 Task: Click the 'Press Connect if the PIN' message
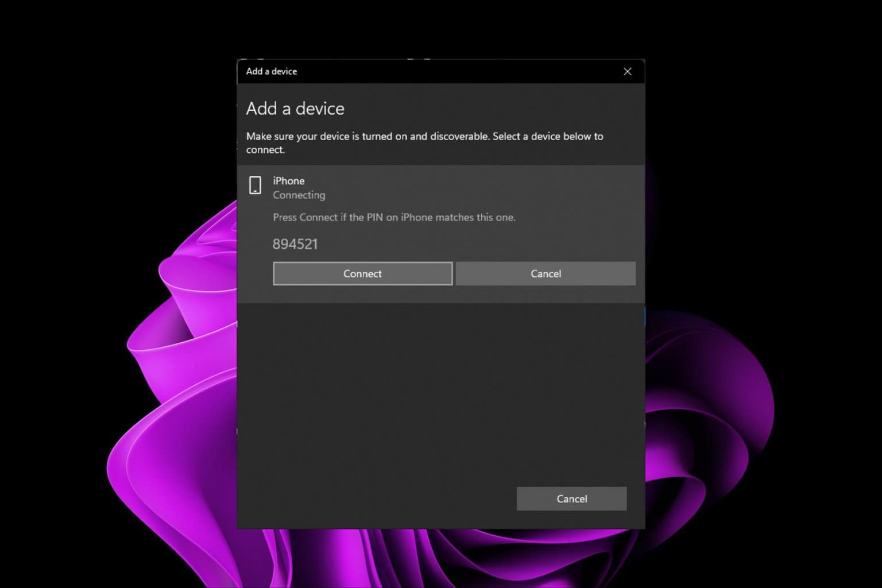click(394, 217)
